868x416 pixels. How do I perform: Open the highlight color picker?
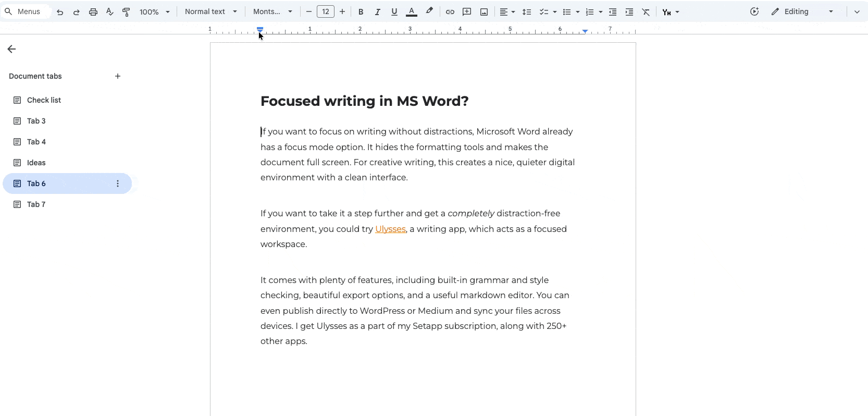point(429,11)
